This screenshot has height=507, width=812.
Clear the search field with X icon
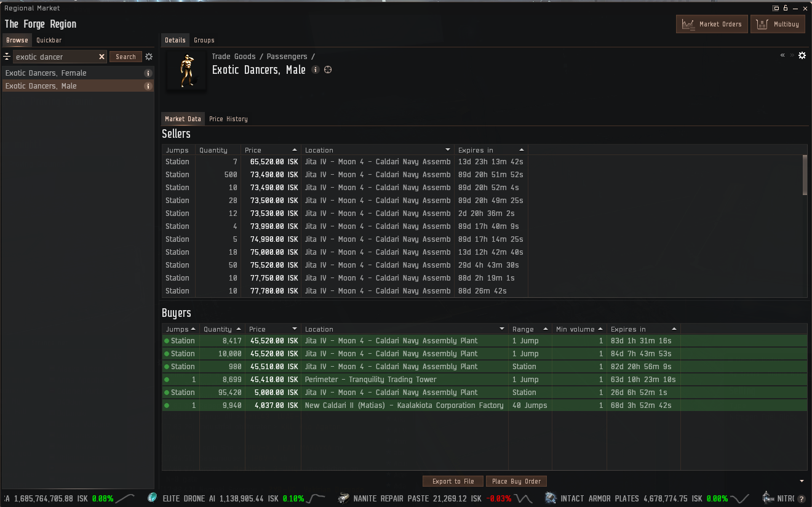click(102, 57)
